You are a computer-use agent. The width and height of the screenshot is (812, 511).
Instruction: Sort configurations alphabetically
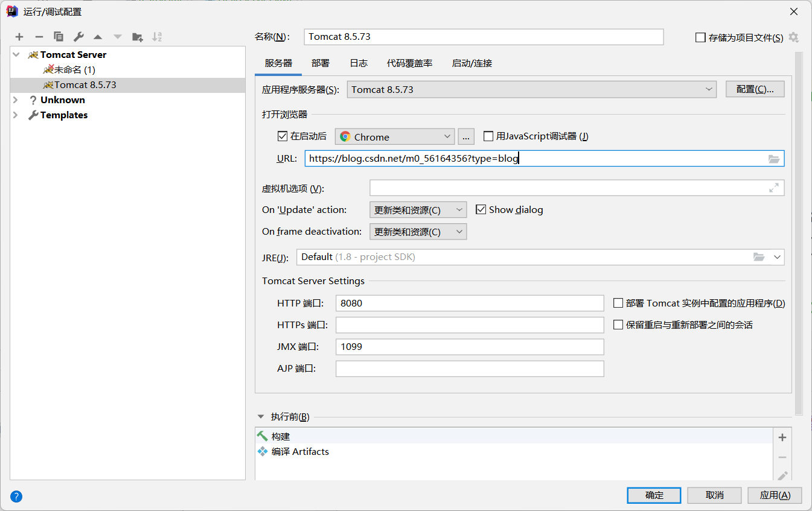coord(157,37)
